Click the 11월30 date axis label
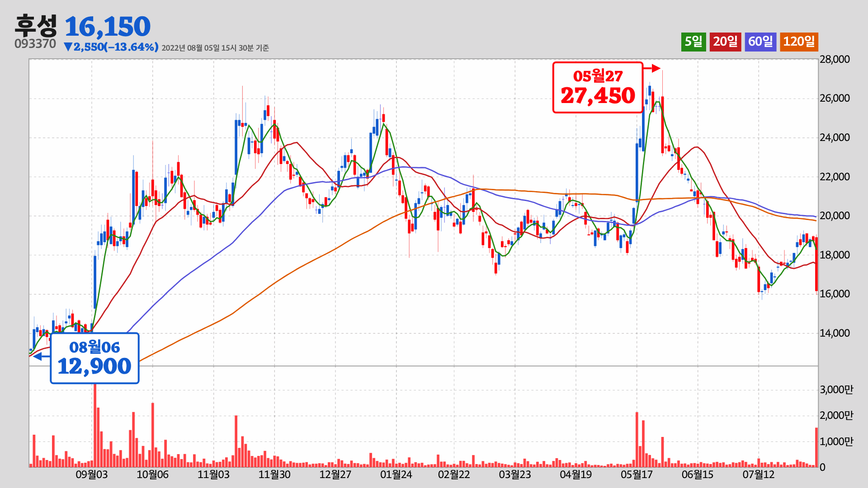Viewport: 868px width, 488px height. [x=274, y=474]
